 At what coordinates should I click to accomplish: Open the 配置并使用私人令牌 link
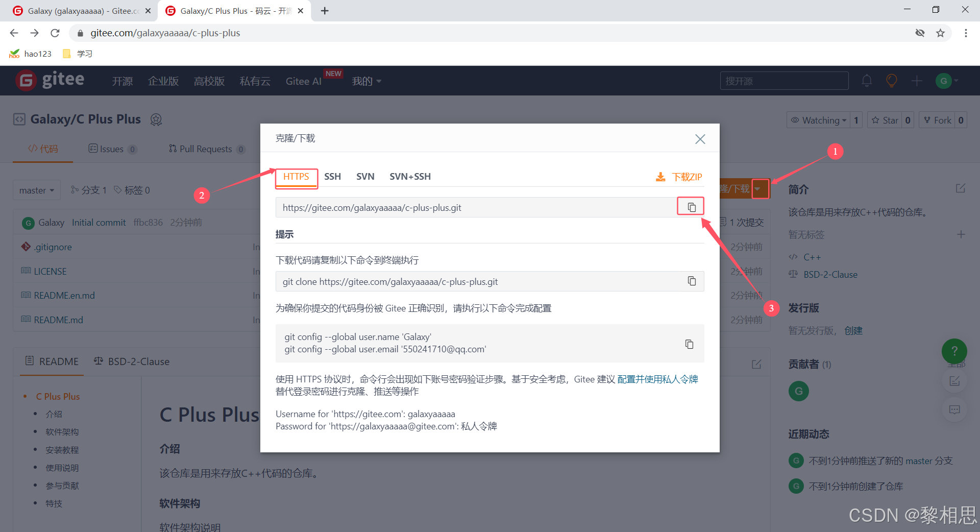(x=657, y=379)
